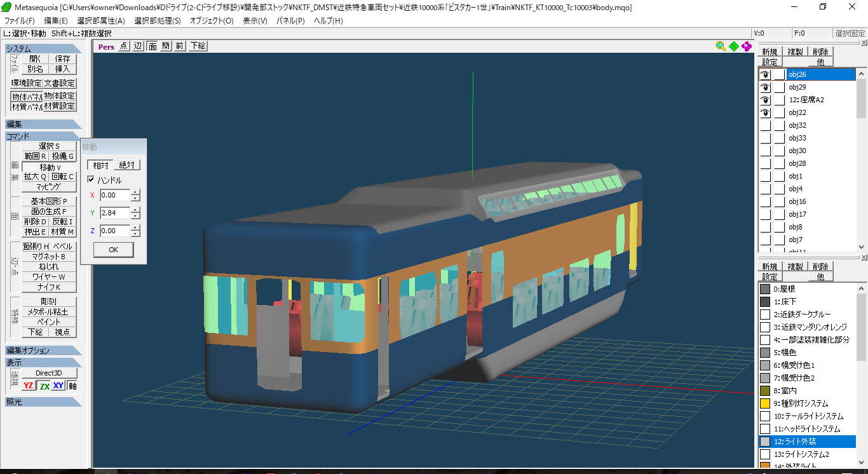Open the 表示(V) menu
Screen dimensions: 868x474
tap(255, 21)
